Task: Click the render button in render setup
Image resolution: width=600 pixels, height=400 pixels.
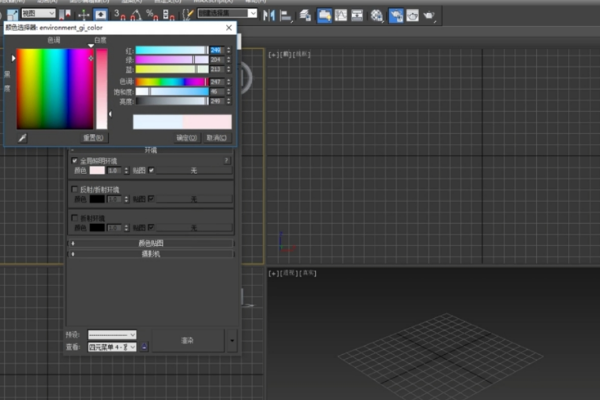Action: pos(188,340)
